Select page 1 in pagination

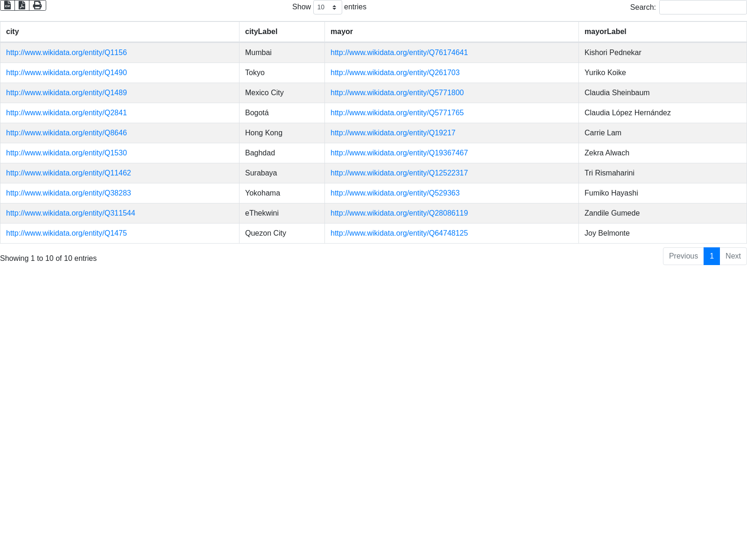point(712,256)
